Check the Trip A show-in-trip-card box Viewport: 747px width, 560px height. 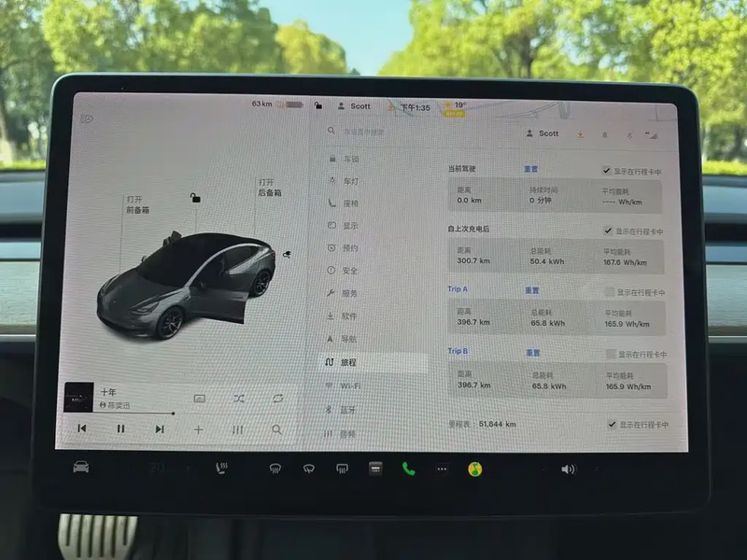(611, 292)
